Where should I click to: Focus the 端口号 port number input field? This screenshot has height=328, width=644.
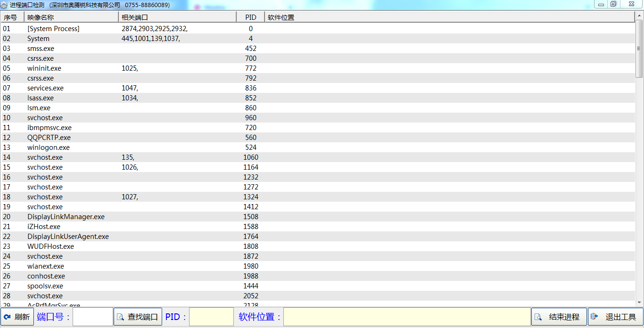(92, 317)
